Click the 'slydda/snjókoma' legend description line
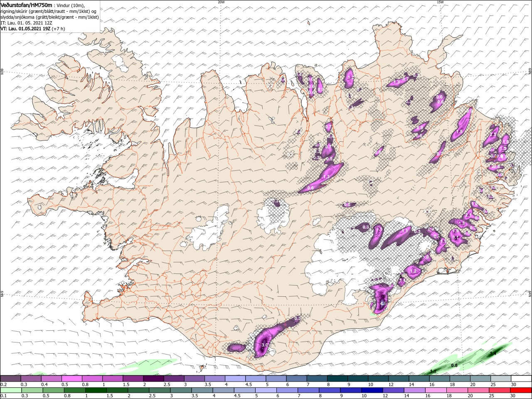The width and height of the screenshot is (532, 399). 49,17
